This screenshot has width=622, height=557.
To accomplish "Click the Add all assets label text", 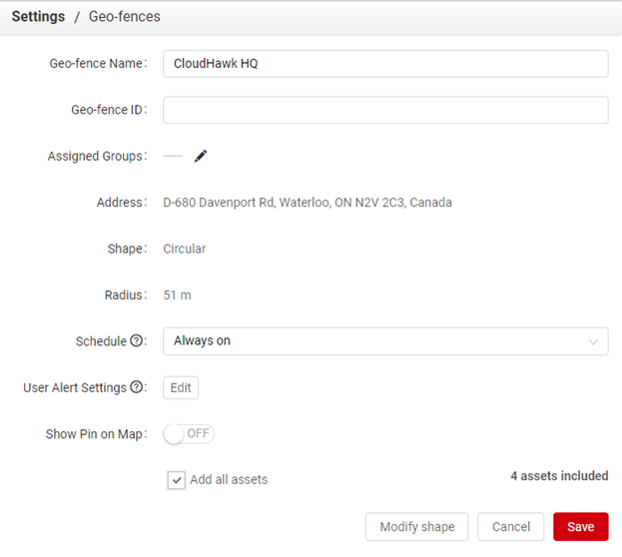I will (228, 480).
